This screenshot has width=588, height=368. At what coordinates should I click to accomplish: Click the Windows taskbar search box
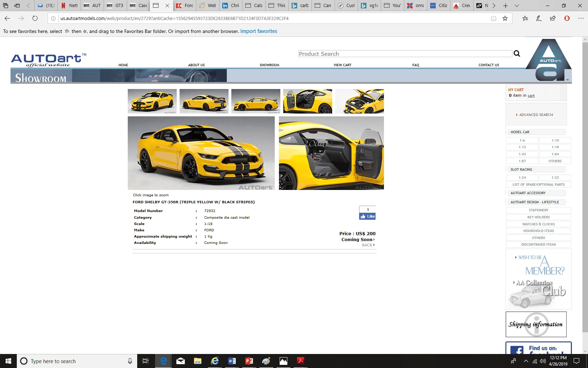point(76,361)
